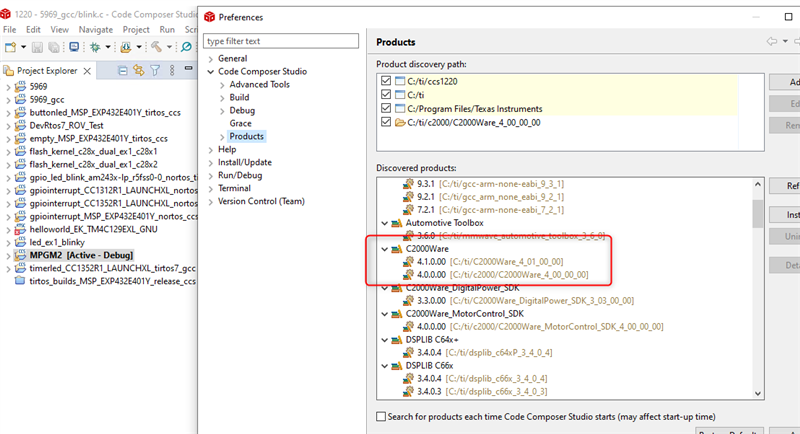This screenshot has height=434, width=800.
Task: Collapse all in Project Explorer
Action: pyautogui.click(x=122, y=70)
